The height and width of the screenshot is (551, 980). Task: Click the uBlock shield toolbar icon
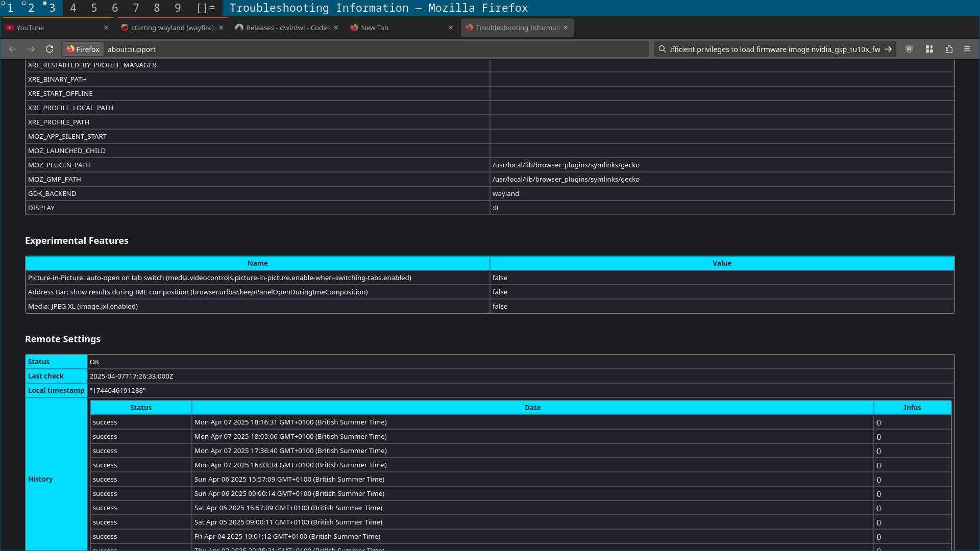tap(909, 49)
